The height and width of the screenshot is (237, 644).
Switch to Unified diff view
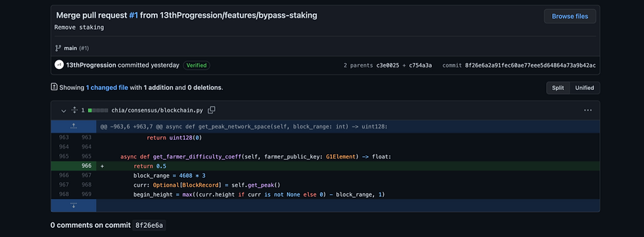click(584, 88)
